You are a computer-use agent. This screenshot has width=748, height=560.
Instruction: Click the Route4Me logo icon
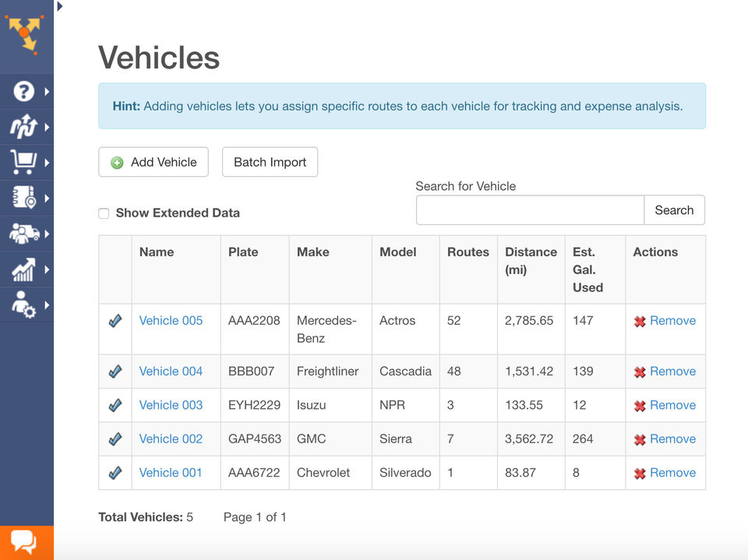(24, 33)
